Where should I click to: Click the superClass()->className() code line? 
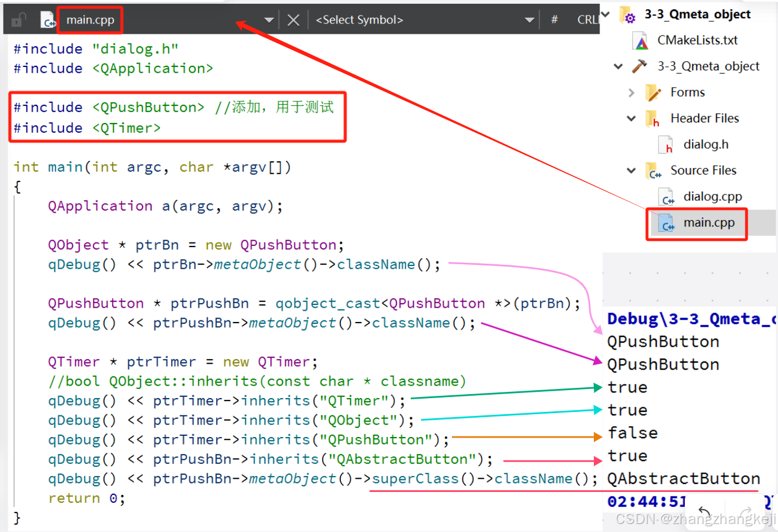click(323, 478)
